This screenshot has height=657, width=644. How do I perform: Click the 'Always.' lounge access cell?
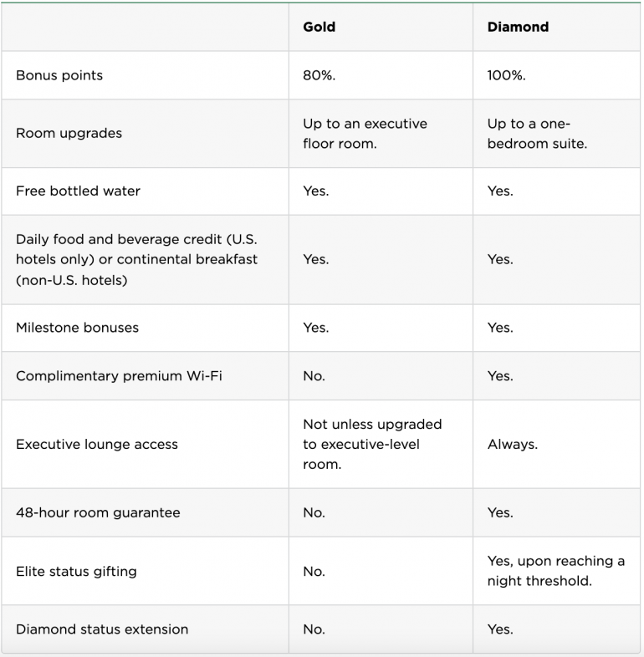tap(512, 445)
